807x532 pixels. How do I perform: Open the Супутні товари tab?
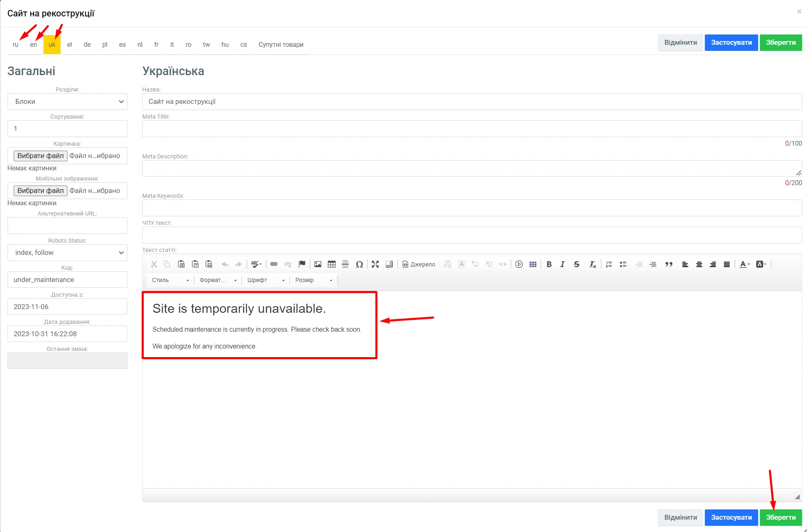[x=281, y=45]
